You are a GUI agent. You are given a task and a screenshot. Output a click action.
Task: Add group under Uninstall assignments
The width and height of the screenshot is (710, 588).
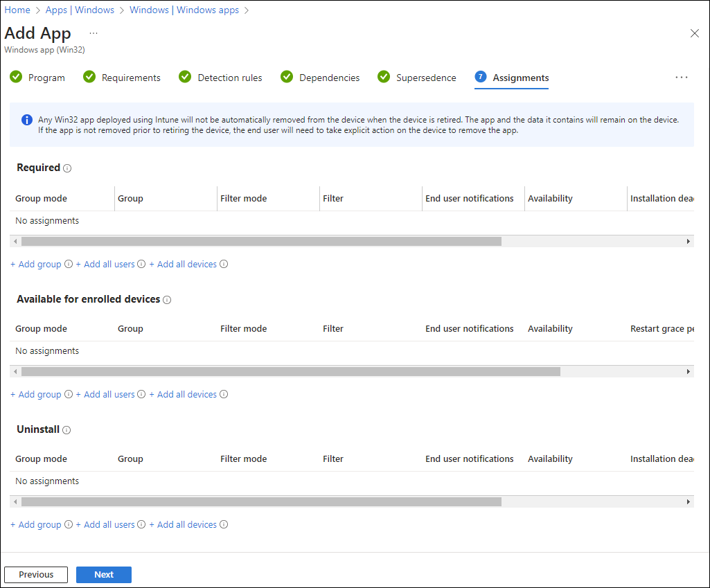(36, 524)
